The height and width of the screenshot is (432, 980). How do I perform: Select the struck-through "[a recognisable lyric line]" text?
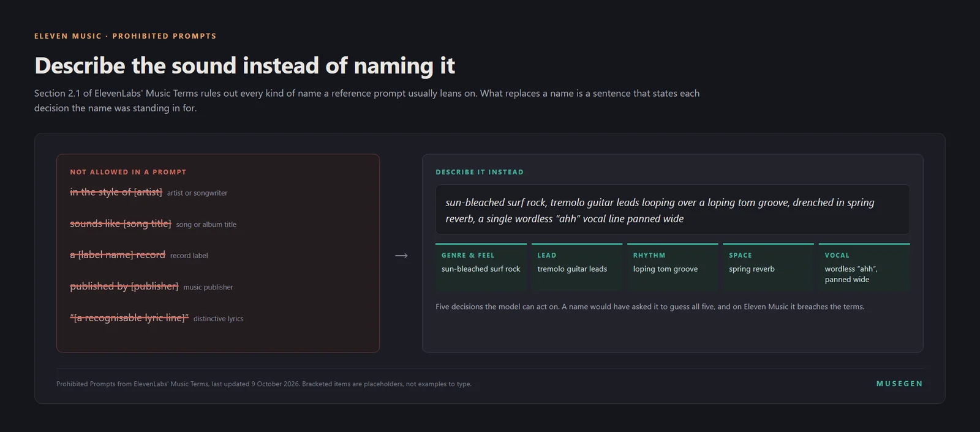click(129, 318)
